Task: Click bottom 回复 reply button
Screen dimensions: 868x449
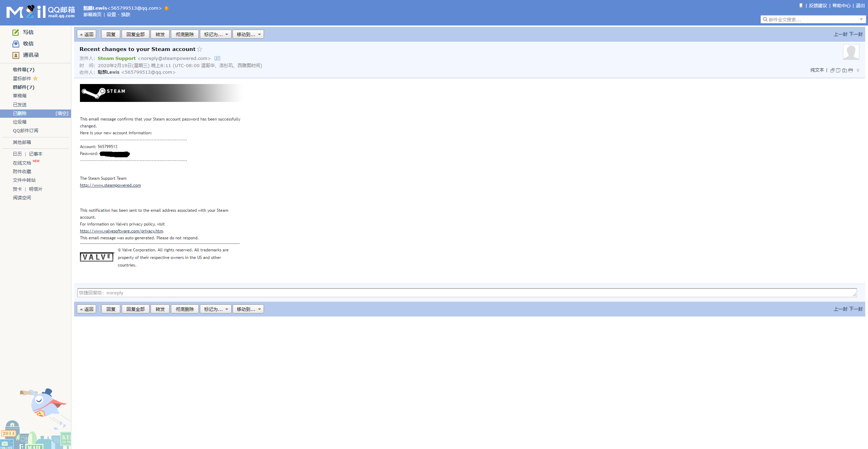Action: (x=111, y=309)
